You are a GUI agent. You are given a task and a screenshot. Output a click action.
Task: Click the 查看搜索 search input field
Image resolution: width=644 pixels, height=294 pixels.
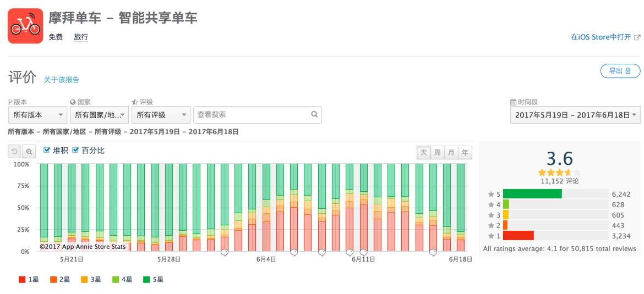(258, 115)
